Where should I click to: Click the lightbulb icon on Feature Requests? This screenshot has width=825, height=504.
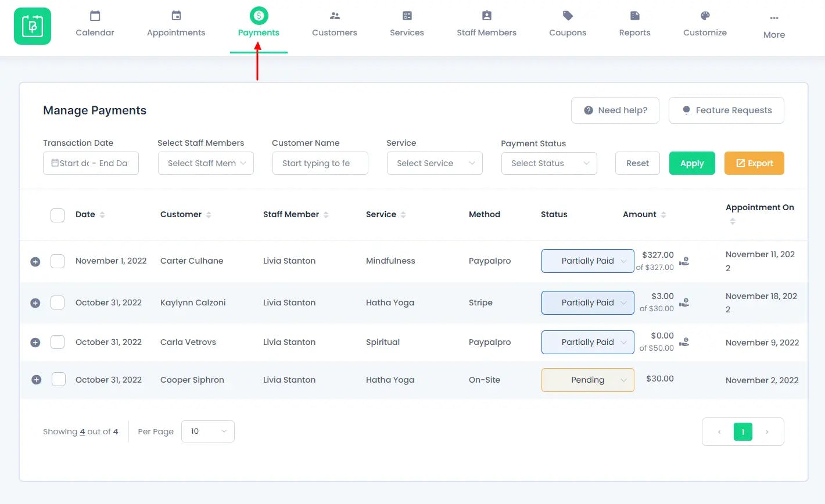pyautogui.click(x=686, y=110)
